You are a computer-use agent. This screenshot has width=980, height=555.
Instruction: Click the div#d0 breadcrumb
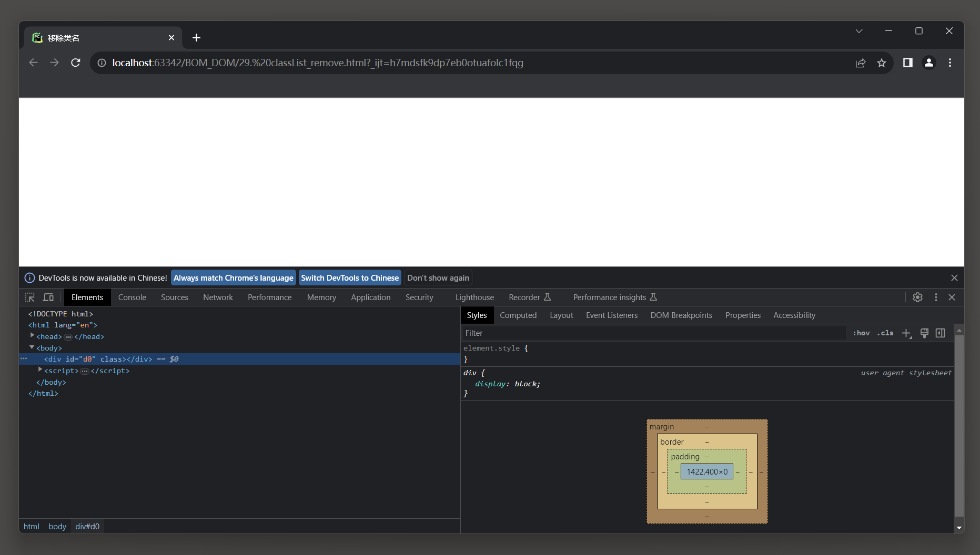tap(87, 527)
